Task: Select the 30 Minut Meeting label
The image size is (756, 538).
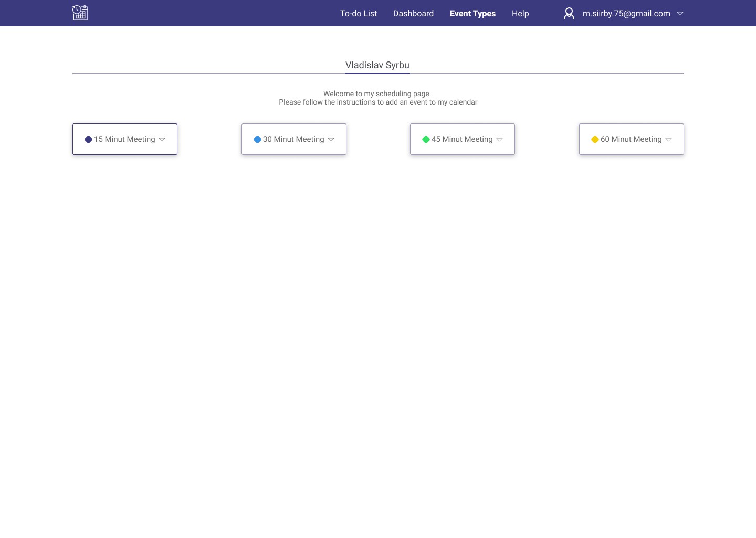Action: pos(293,139)
